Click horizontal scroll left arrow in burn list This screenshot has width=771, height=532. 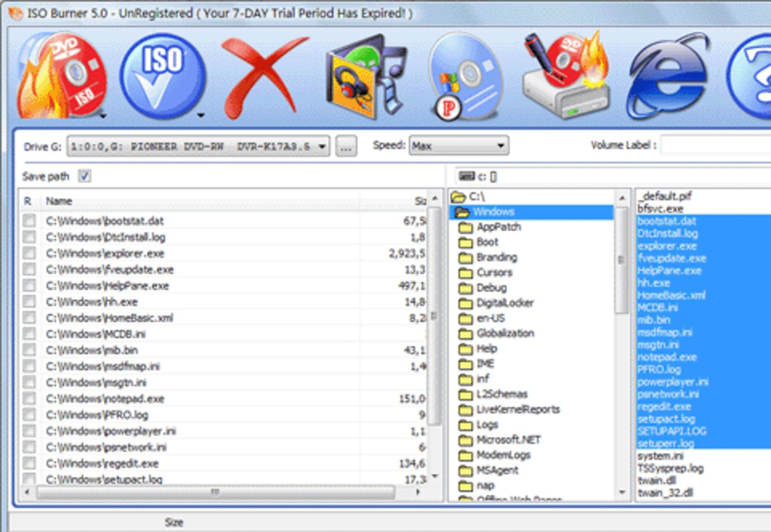pyautogui.click(x=27, y=491)
